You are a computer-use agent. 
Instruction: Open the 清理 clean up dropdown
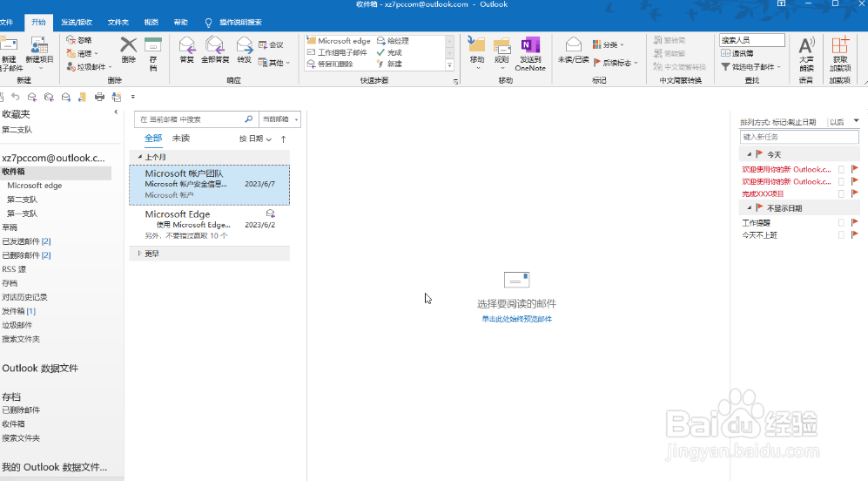point(82,53)
